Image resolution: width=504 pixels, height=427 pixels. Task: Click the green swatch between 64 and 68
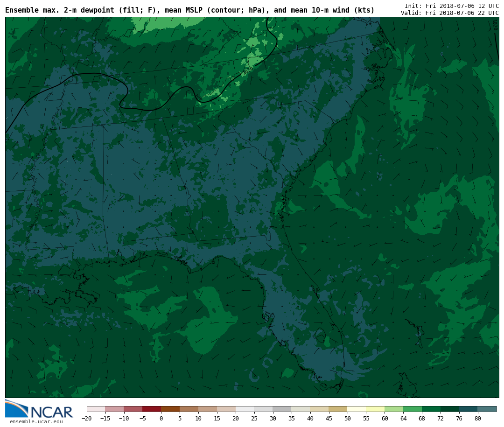[x=413, y=409]
